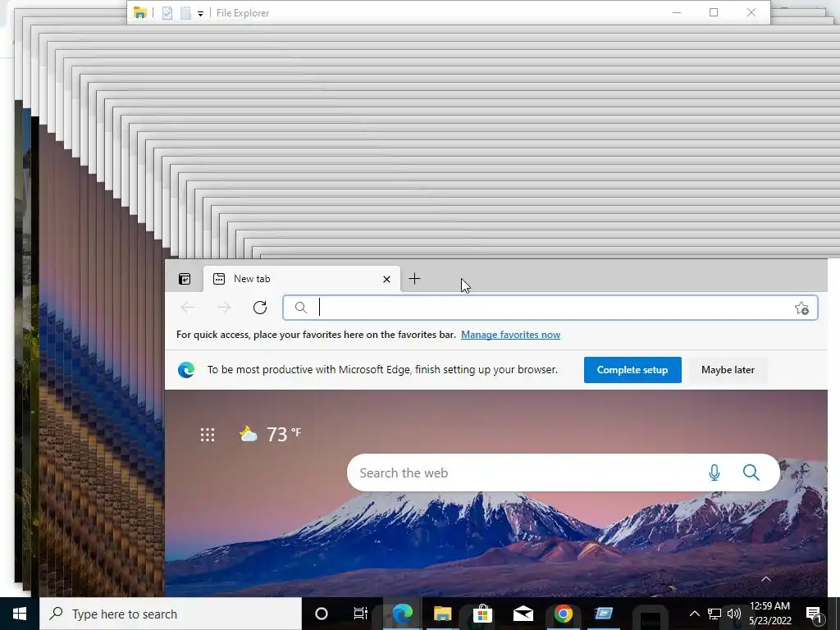Focus the Edge address bar
The width and height of the screenshot is (840, 630).
pos(550,308)
